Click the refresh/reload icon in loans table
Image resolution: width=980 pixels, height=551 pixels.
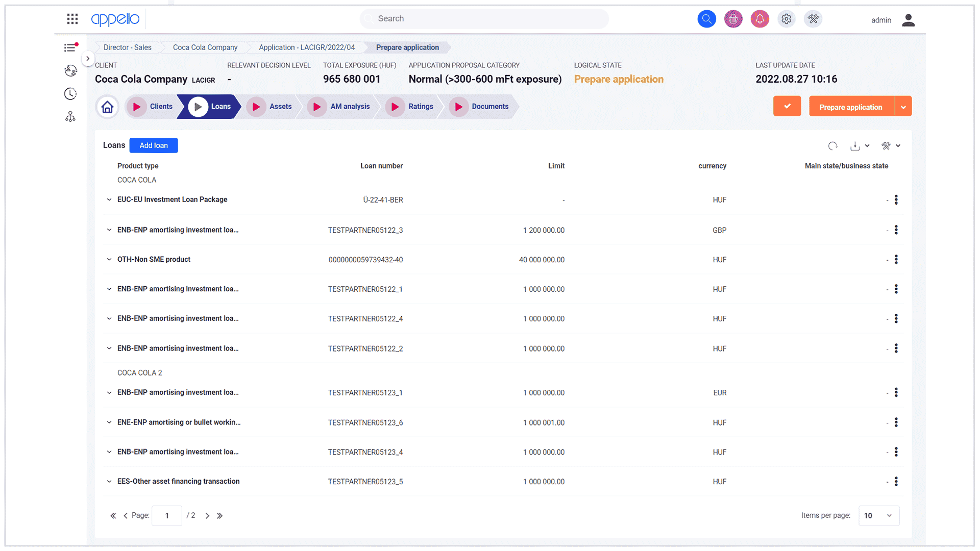834,145
